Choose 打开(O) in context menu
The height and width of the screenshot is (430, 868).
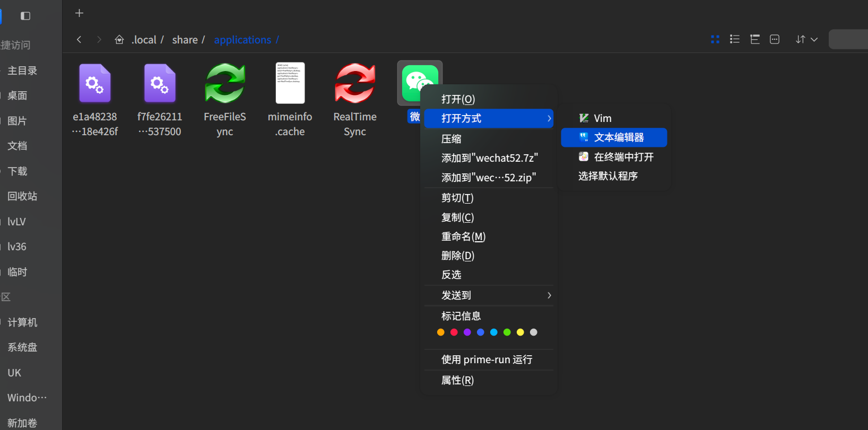tap(489, 99)
